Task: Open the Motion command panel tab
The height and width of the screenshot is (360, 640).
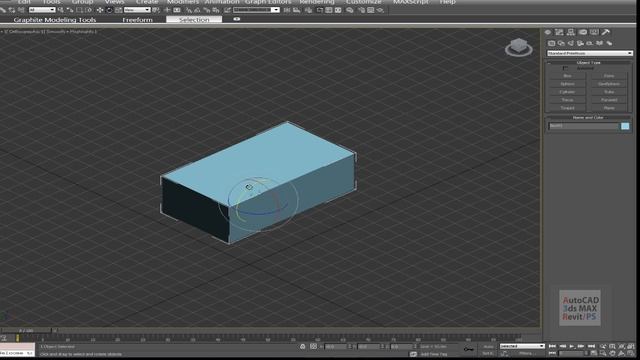Action: coord(582,32)
